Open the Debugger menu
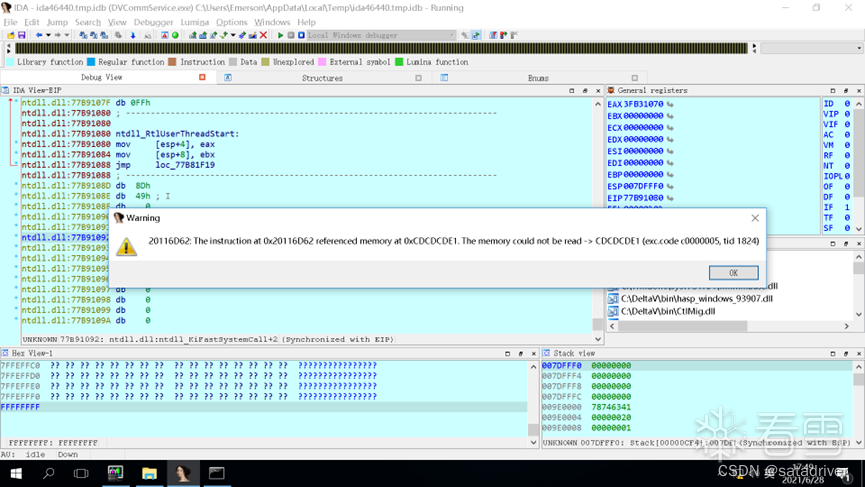 [153, 22]
